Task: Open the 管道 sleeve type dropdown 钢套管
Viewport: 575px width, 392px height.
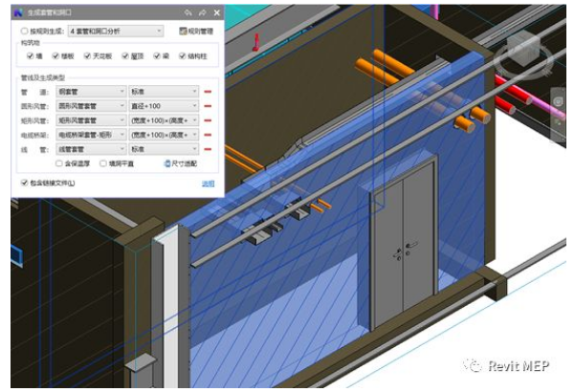Action: click(x=91, y=92)
